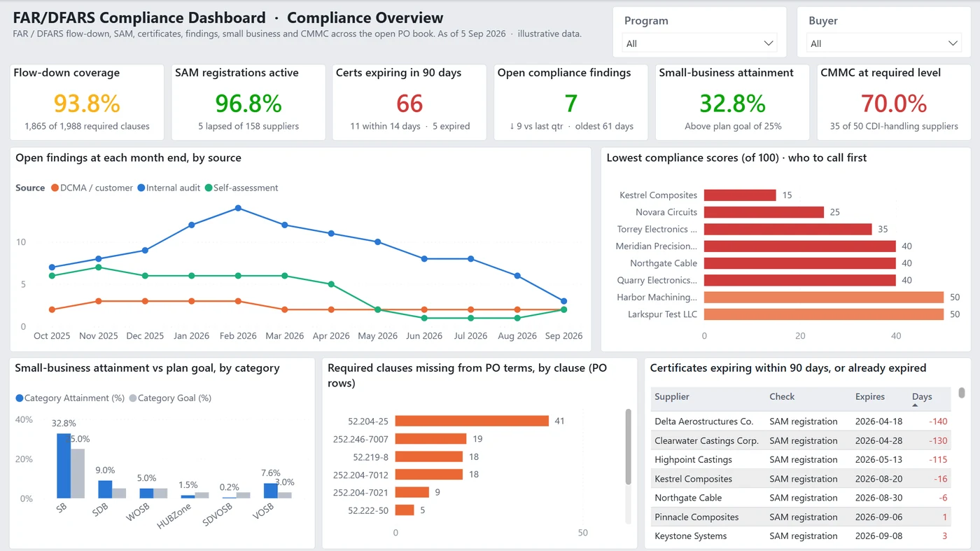Click Open compliance findings value 7

[x=571, y=104]
